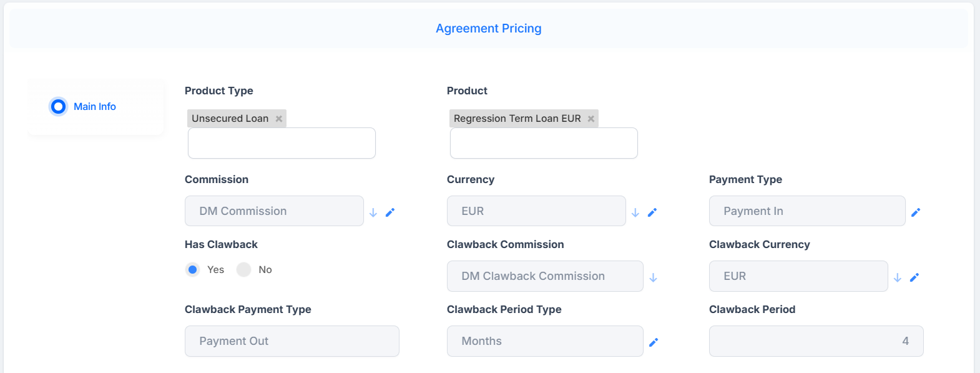Click the pencil edit icon beside Commission
Viewport: 980px width, 373px height.
click(390, 212)
